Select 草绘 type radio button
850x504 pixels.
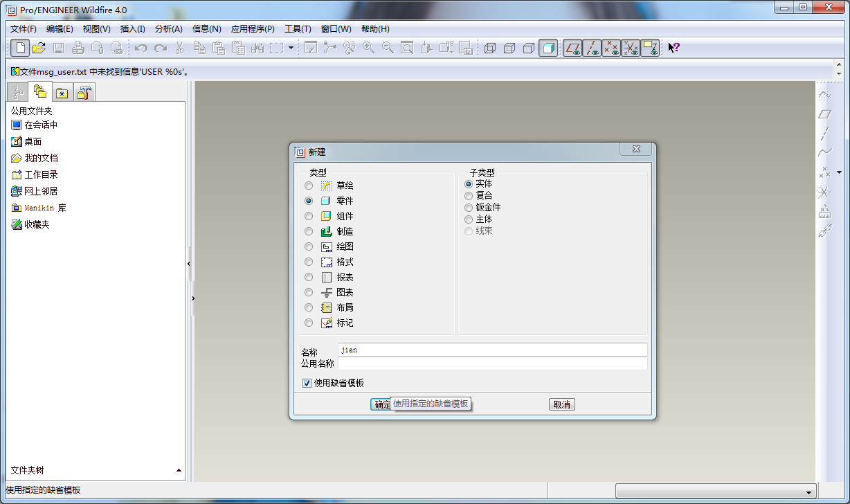[309, 186]
